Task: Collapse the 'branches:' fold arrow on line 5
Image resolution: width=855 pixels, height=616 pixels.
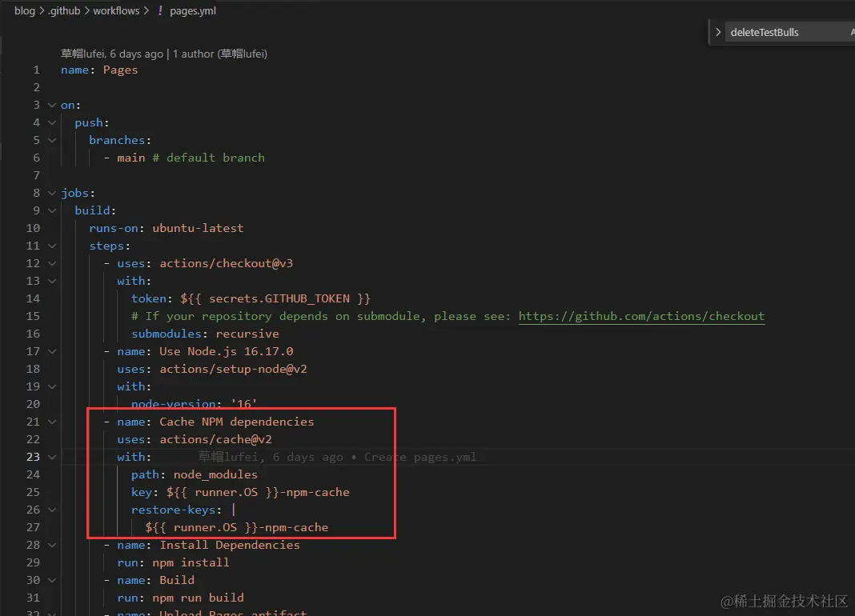Action: tap(52, 140)
